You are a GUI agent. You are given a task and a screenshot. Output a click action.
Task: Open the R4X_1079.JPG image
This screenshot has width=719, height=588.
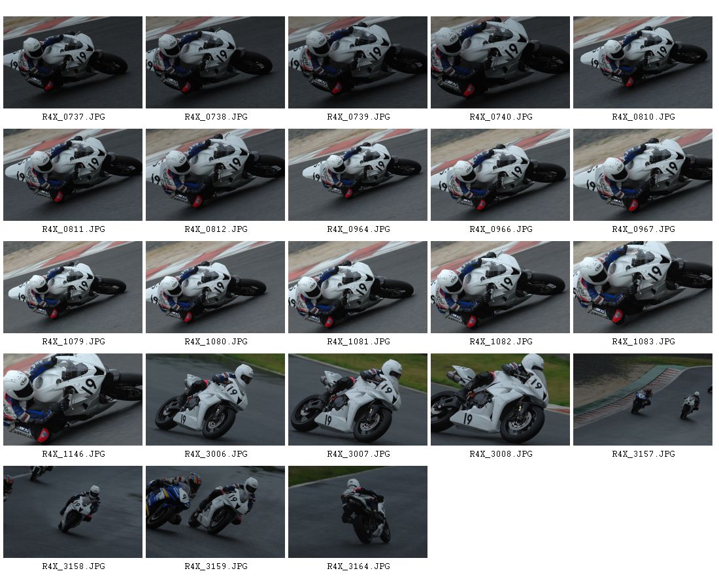tap(73, 287)
